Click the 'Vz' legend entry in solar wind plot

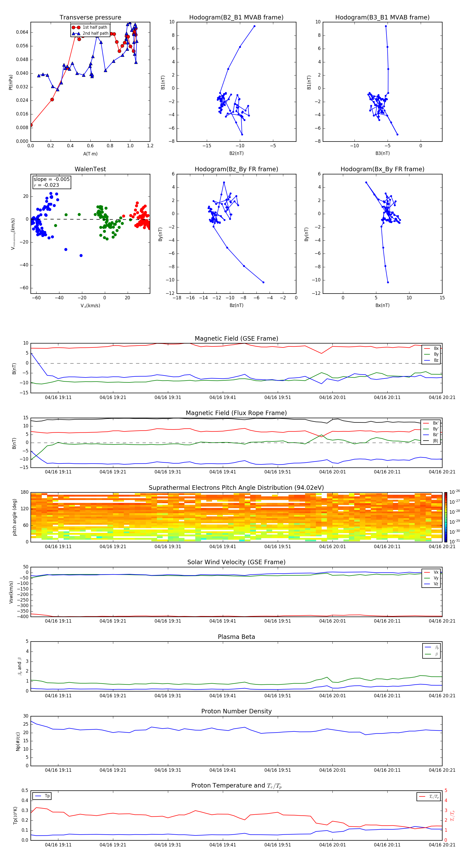pyautogui.click(x=431, y=584)
